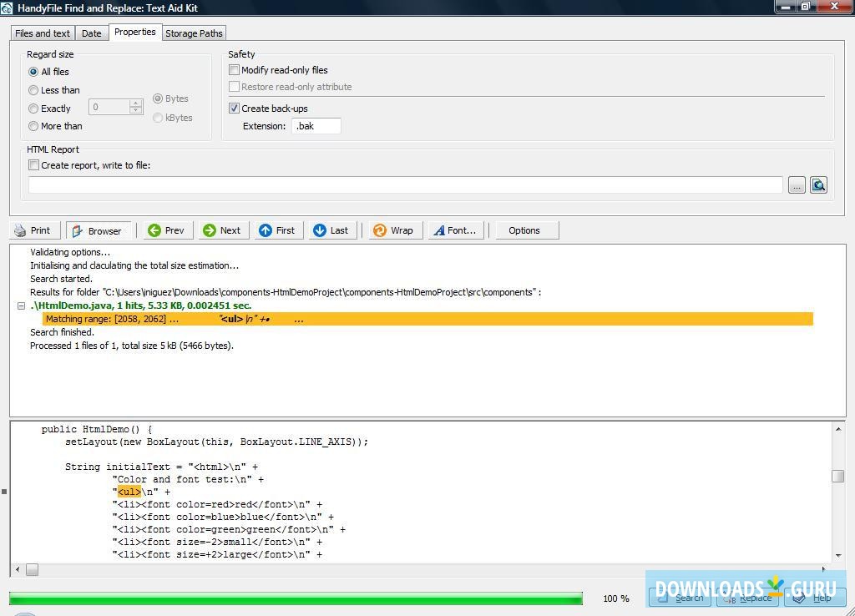Click the 'setLayout(new BoxLayout' code line
The width and height of the screenshot is (855, 616).
(216, 442)
